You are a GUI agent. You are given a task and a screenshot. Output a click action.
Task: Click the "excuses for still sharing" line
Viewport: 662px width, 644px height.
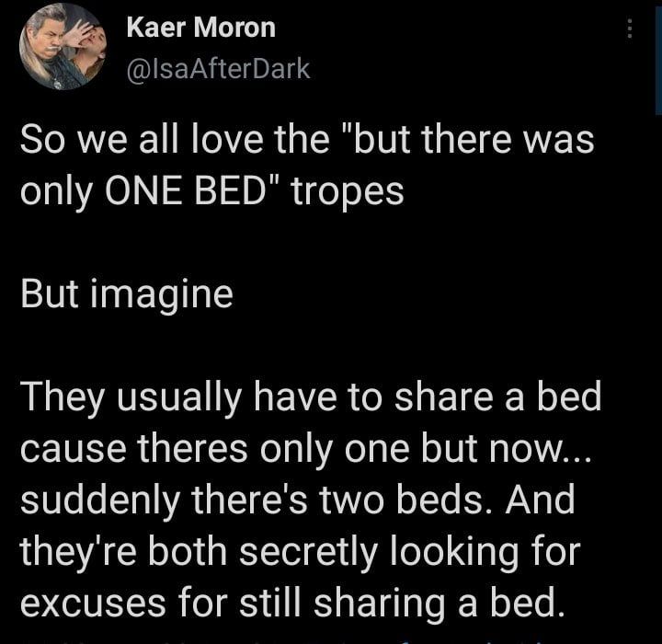coord(292,603)
